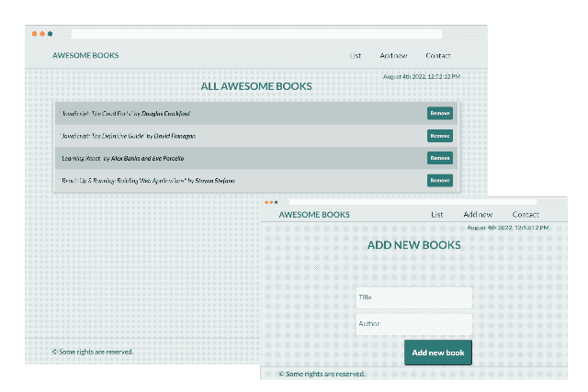Focus the Title input field

click(413, 297)
